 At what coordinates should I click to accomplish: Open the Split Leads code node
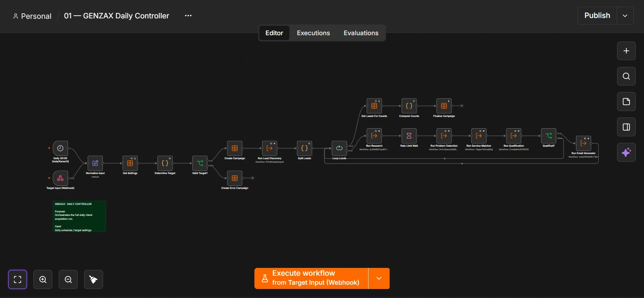pyautogui.click(x=304, y=148)
